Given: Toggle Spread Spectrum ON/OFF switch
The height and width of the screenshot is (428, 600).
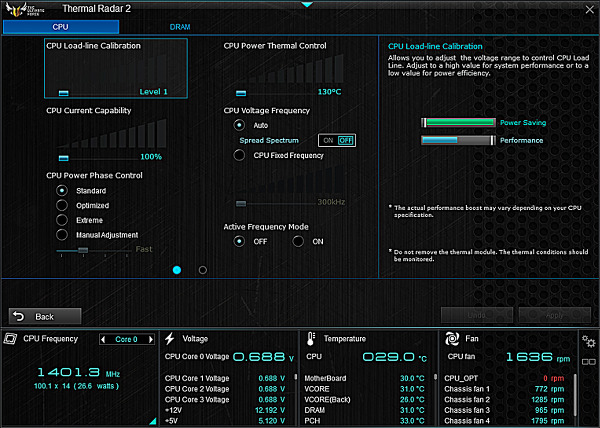Looking at the screenshot, I should (x=337, y=140).
